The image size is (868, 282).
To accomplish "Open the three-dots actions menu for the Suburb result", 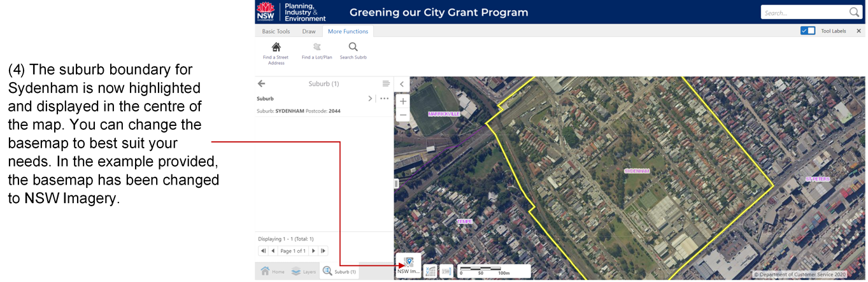I will (384, 99).
